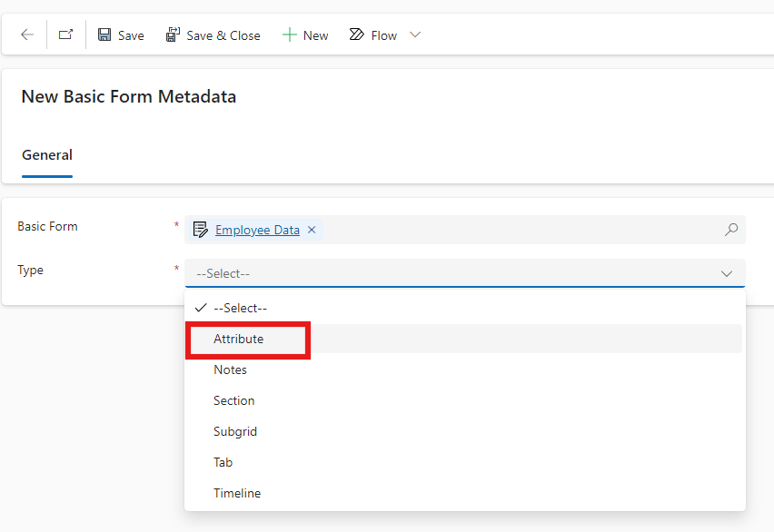
Task: Open record in new window icon
Action: [x=65, y=35]
